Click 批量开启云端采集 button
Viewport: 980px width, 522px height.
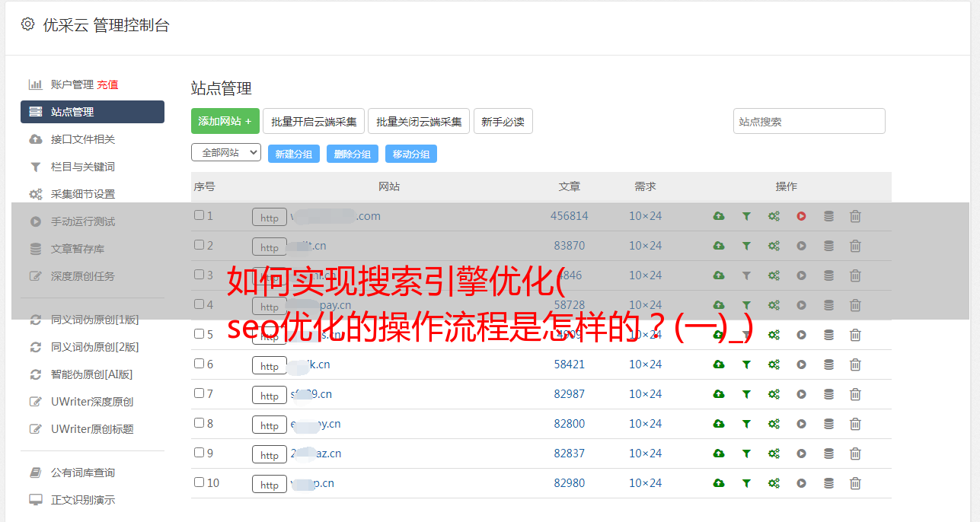[x=314, y=121]
